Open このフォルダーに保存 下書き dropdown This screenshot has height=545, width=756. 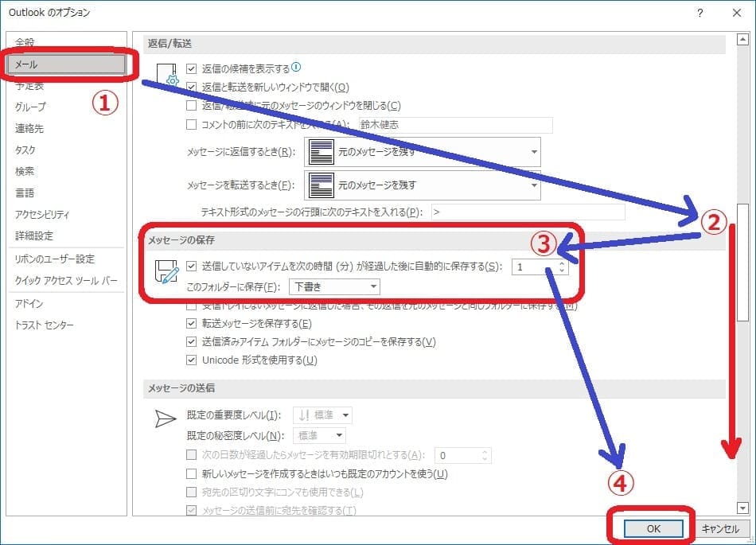coord(334,286)
